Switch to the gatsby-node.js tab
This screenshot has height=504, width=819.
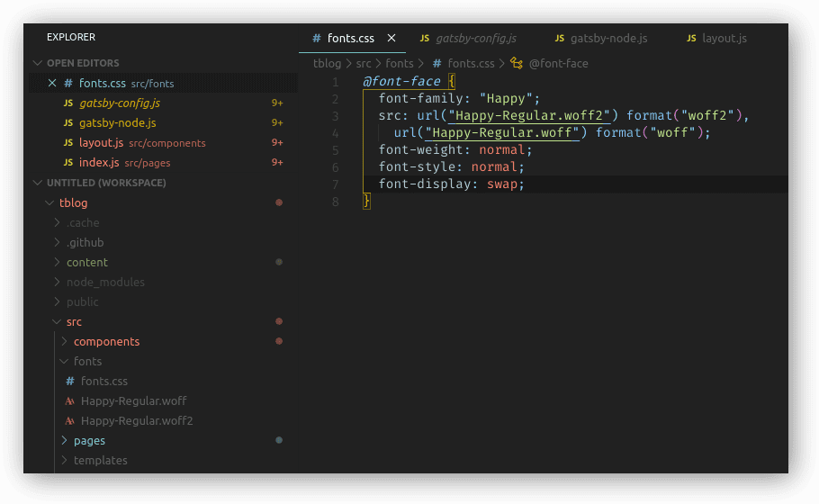point(607,39)
